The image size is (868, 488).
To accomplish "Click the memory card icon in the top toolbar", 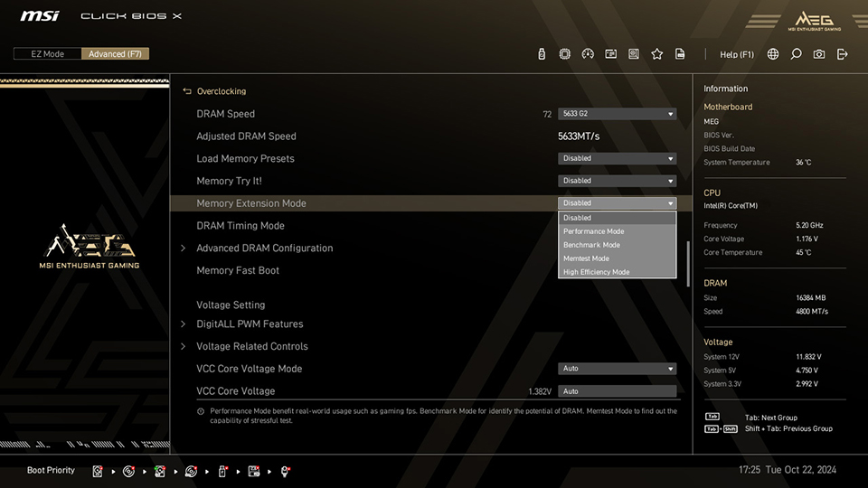I will 611,53.
